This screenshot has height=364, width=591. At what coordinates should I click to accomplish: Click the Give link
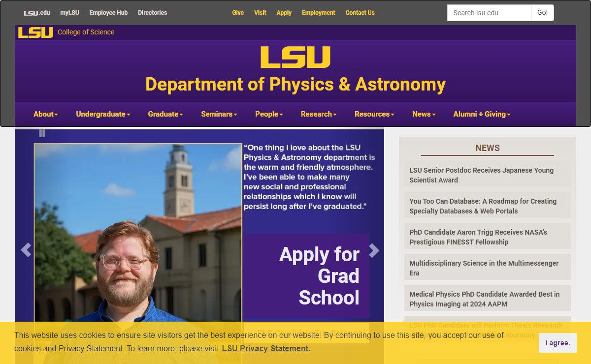(x=238, y=13)
